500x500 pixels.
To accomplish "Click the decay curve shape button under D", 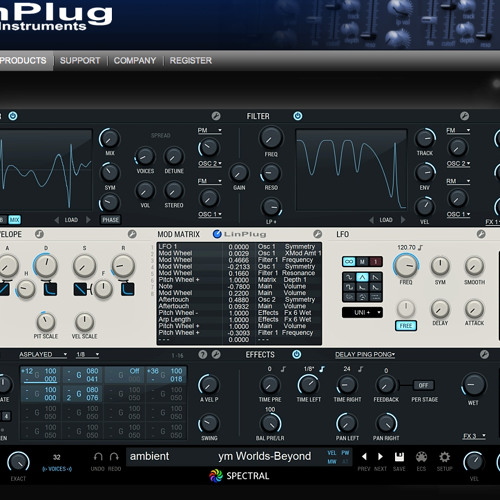I will [x=50, y=289].
